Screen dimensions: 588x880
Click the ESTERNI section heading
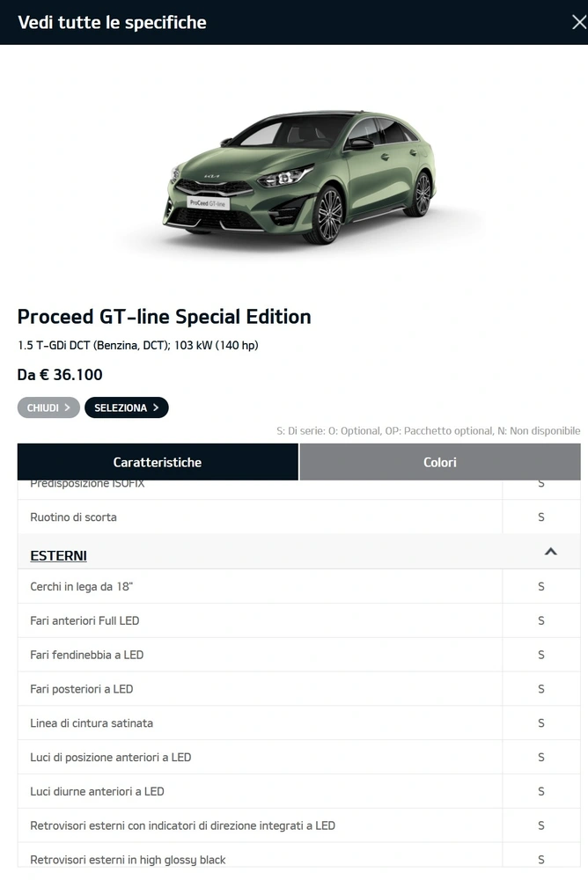click(x=58, y=555)
